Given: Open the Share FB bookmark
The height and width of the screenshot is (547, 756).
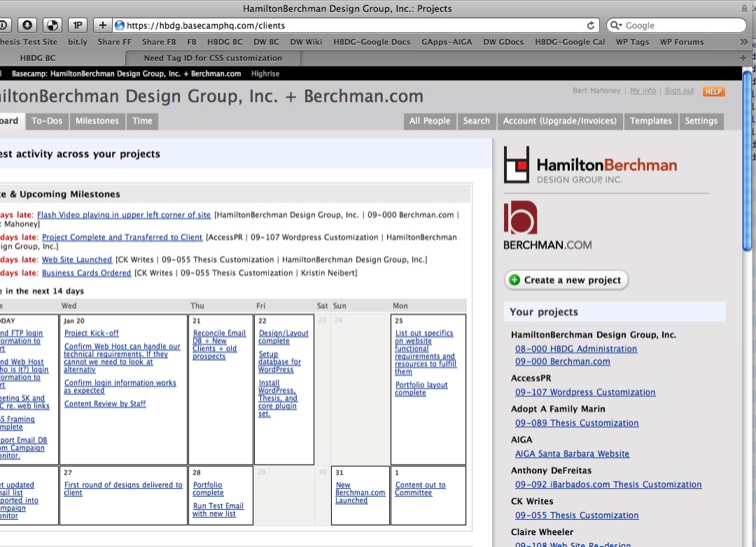Looking at the screenshot, I should pyautogui.click(x=159, y=42).
